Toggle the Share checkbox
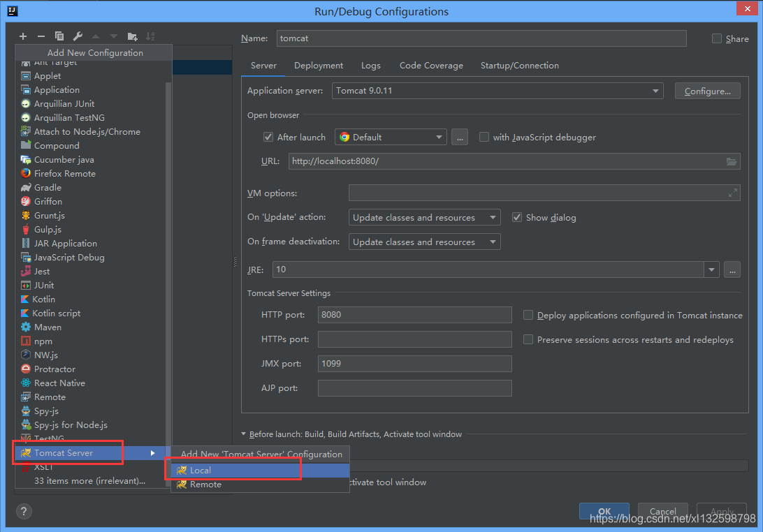This screenshot has height=532, width=763. [x=717, y=38]
